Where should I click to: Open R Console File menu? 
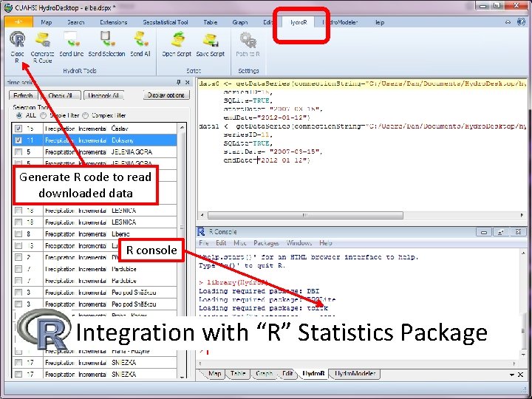(204, 243)
